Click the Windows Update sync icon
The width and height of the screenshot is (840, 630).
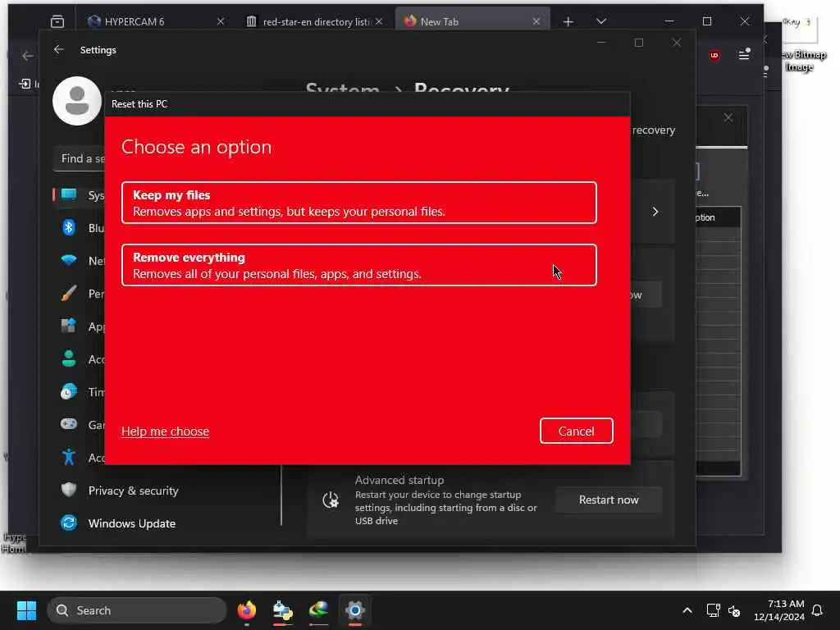69,523
